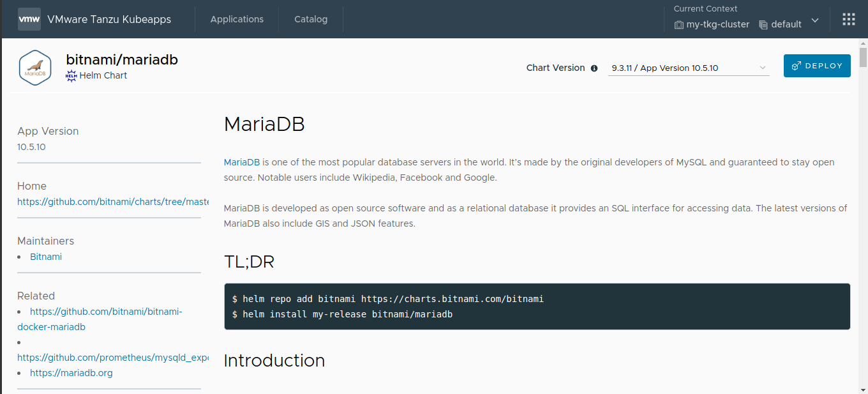Open the MariaDB link in the description
This screenshot has width=868, height=394.
point(241,162)
